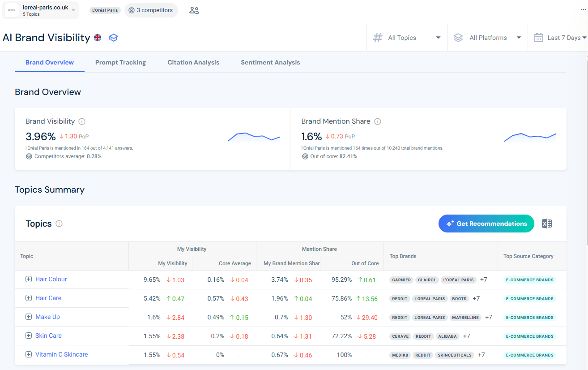The width and height of the screenshot is (588, 370).
Task: Open the Last 7 Days date dropdown
Action: tap(560, 38)
